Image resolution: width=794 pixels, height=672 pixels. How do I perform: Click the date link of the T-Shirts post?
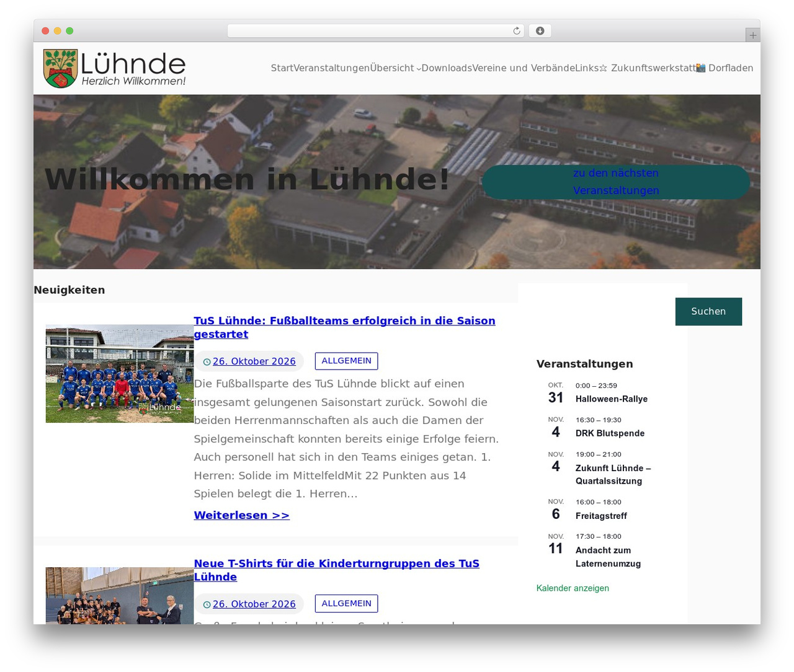coord(254,604)
